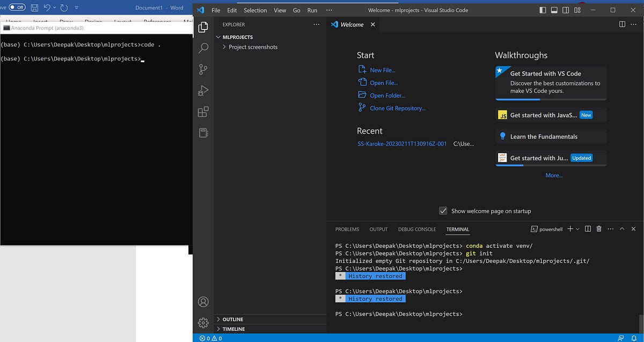Kill the terminal using the trash icon
The width and height of the screenshot is (644, 342).
tap(599, 228)
